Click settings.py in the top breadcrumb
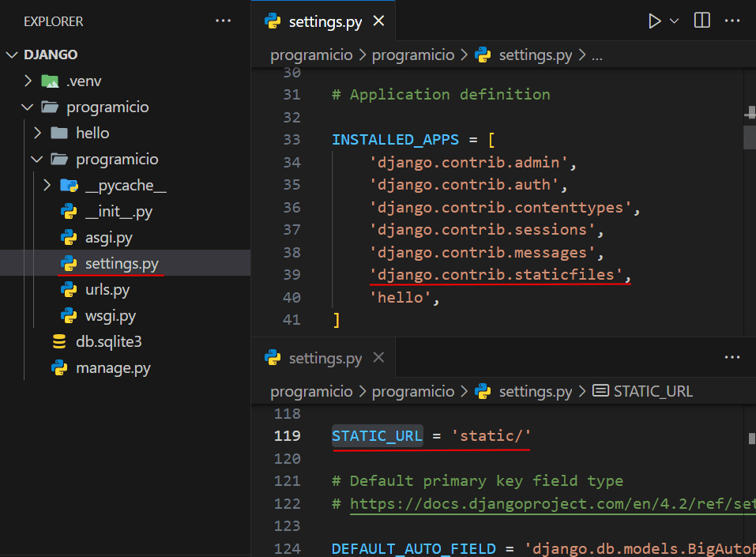 pos(535,55)
